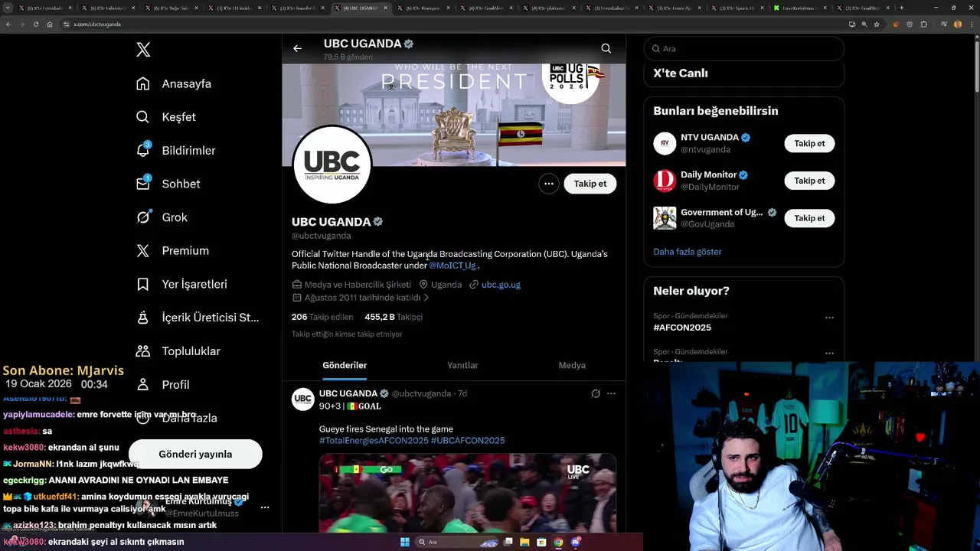Bookmark the page using the star icon
The width and height of the screenshot is (980, 551).
click(877, 24)
